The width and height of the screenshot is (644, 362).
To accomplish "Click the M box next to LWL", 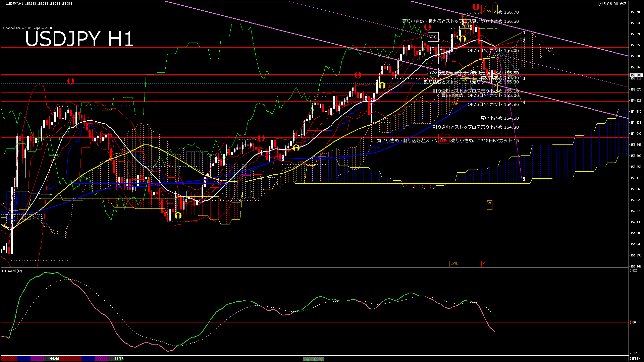I will (x=484, y=263).
